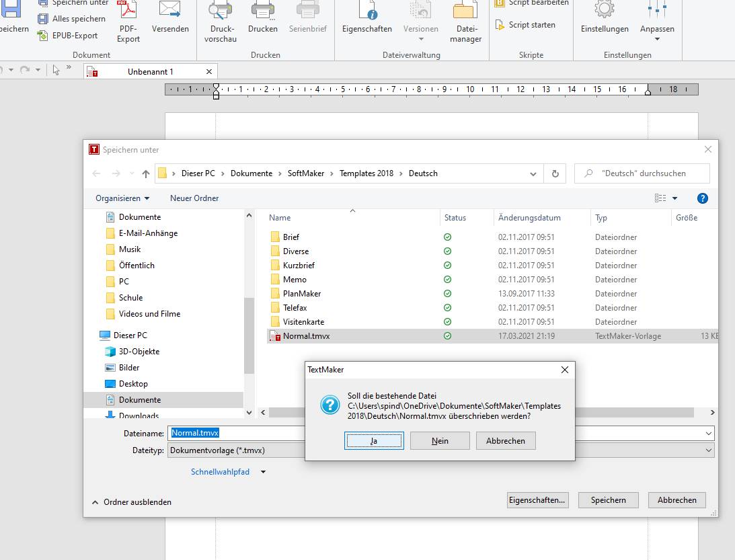
Task: Collapse folders with Ordner ausblenden
Action: [x=132, y=502]
